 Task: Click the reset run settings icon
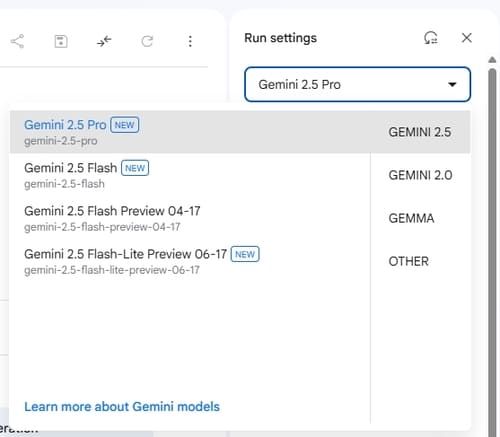pos(431,38)
